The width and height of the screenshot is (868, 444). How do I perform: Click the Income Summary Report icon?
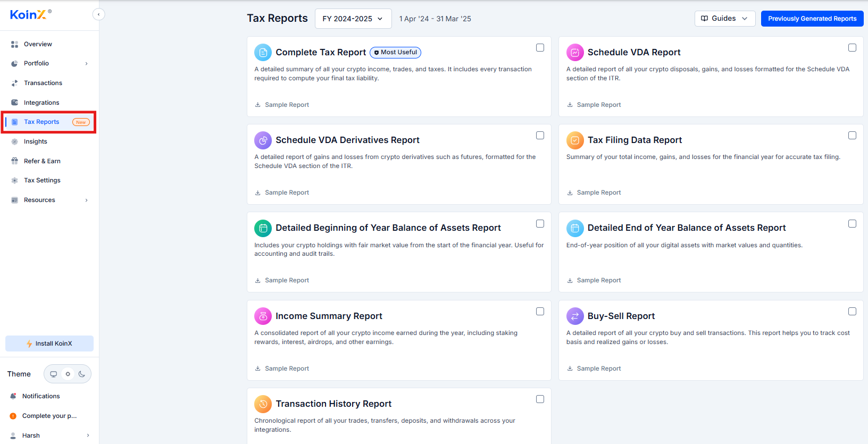point(263,316)
